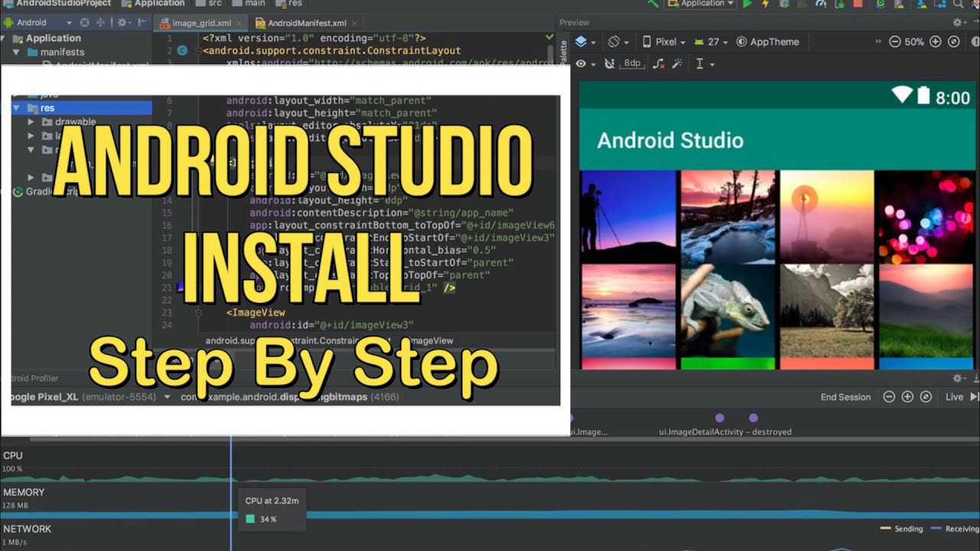Open the design surface layers dropdown
The image size is (980, 551).
tap(586, 42)
